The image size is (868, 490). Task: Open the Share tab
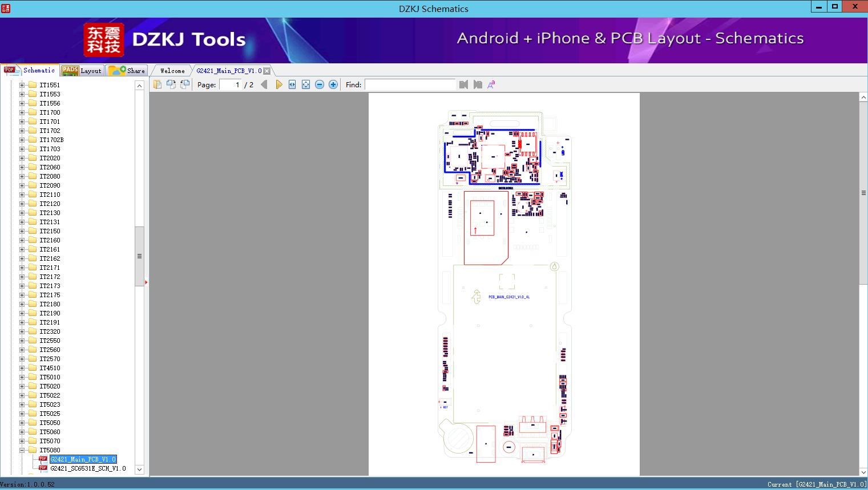tap(127, 71)
